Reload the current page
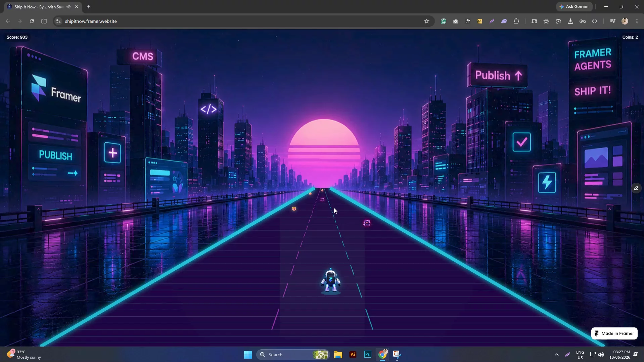The width and height of the screenshot is (644, 362). coord(32,21)
